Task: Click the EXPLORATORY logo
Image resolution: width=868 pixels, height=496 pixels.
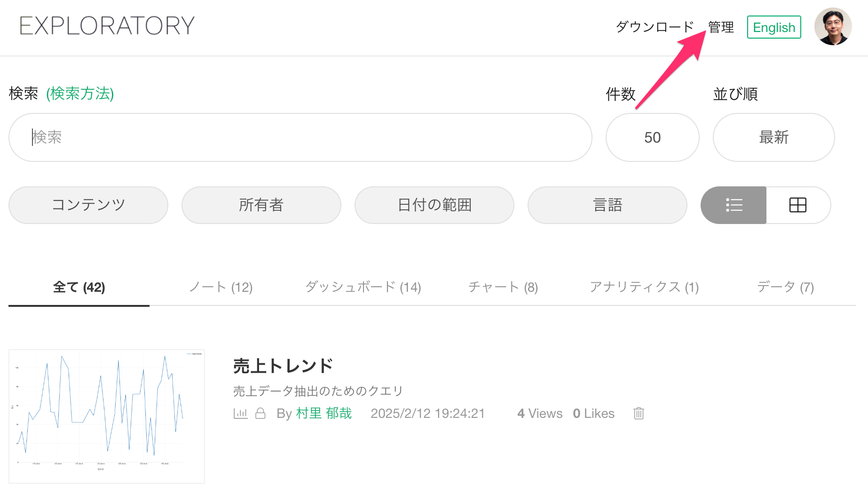Action: tap(107, 26)
